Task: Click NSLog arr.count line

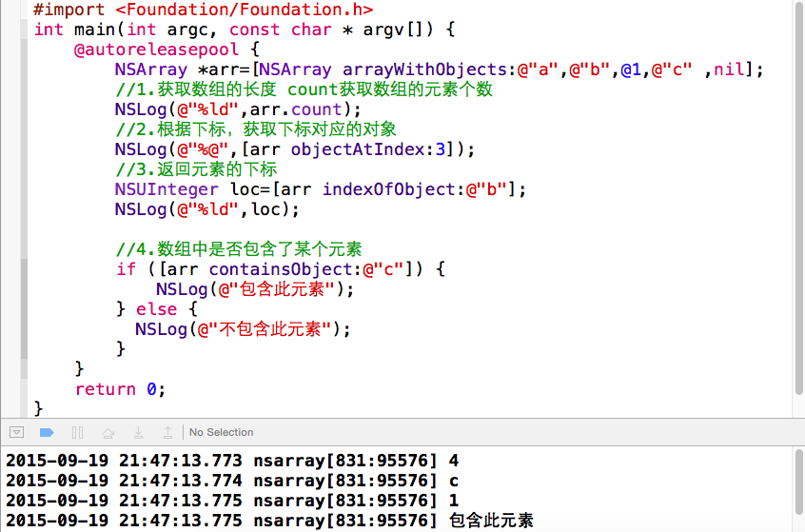Action: [x=238, y=109]
